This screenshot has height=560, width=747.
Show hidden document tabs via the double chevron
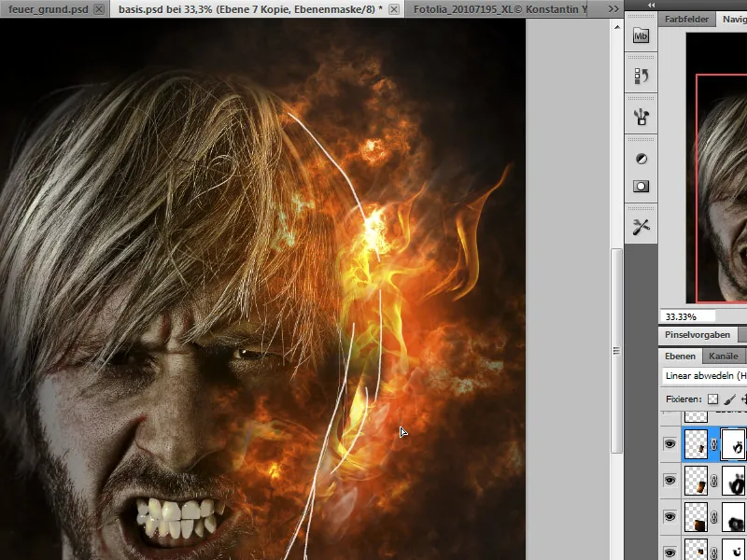click(613, 9)
